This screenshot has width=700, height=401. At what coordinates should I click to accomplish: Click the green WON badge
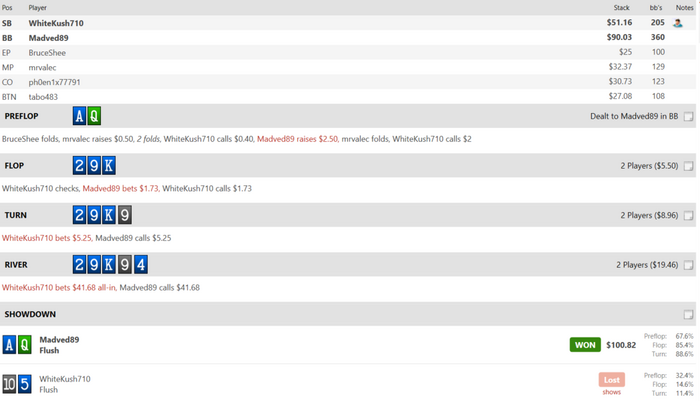(x=585, y=345)
